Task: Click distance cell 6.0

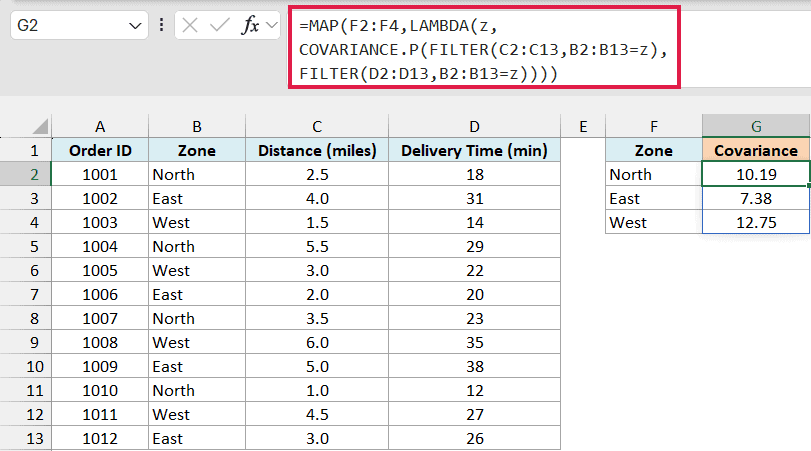Action: [317, 342]
